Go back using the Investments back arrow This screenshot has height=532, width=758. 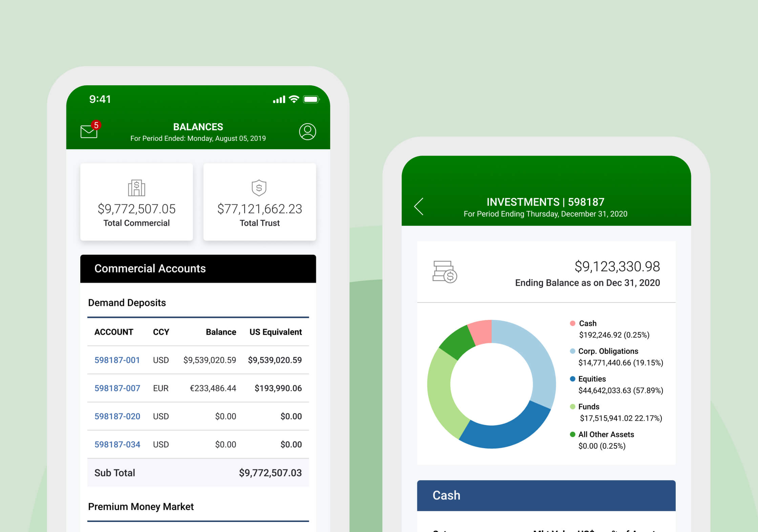point(419,206)
